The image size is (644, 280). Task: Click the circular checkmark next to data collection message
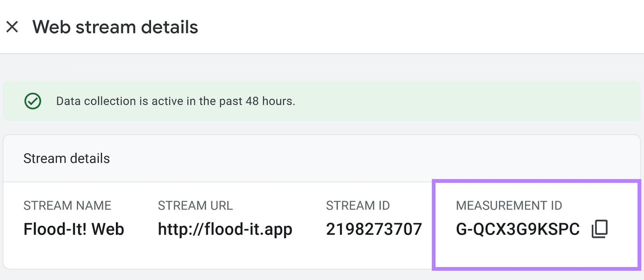tap(33, 101)
